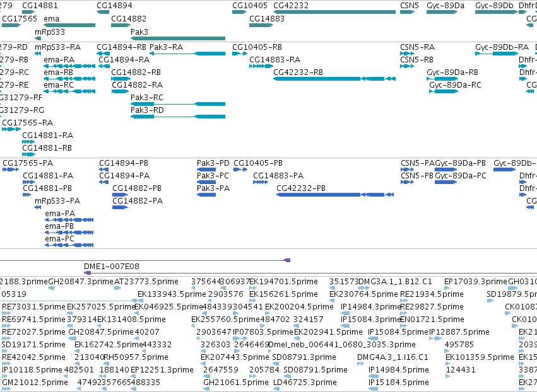Select the Pak3 gene label in the top track

pyautogui.click(x=139, y=32)
